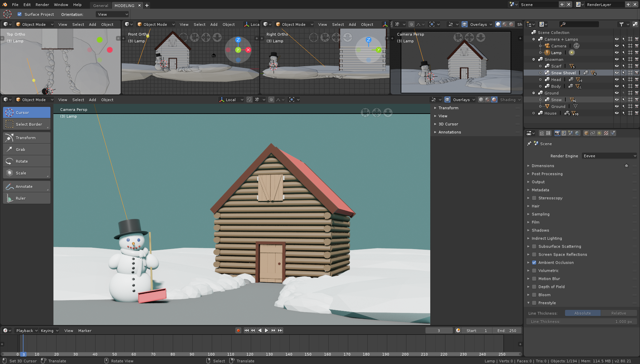
Task: Set Line Thickness mode to Relative
Action: pos(618,313)
